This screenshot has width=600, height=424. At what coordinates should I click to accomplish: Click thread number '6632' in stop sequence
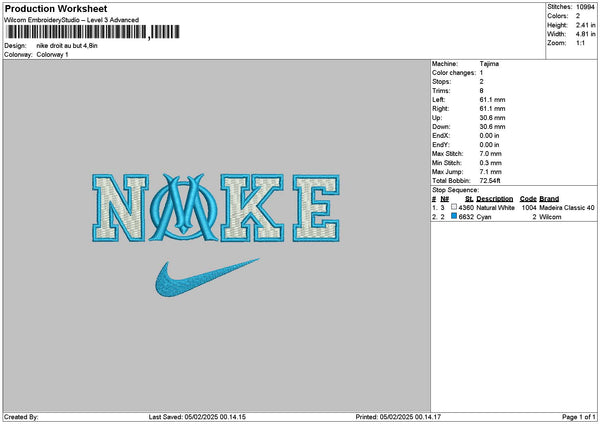tap(466, 217)
